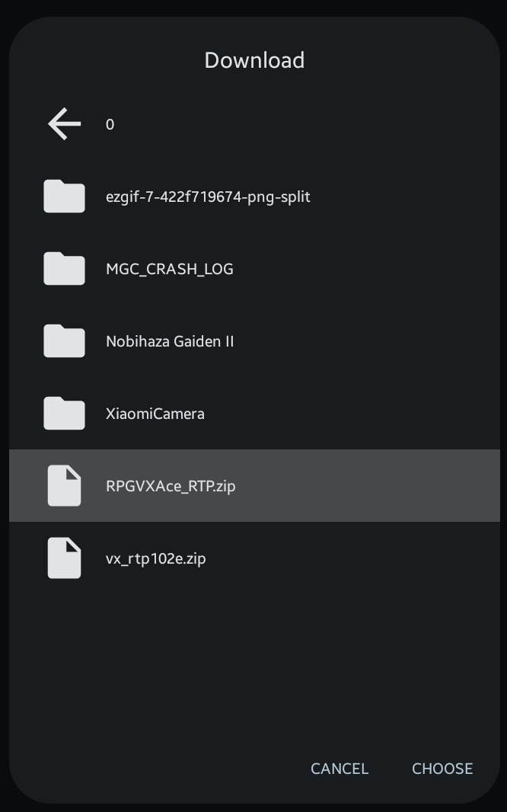
Task: Select the vx_rtp102e.zip file name
Action: pyautogui.click(x=155, y=558)
